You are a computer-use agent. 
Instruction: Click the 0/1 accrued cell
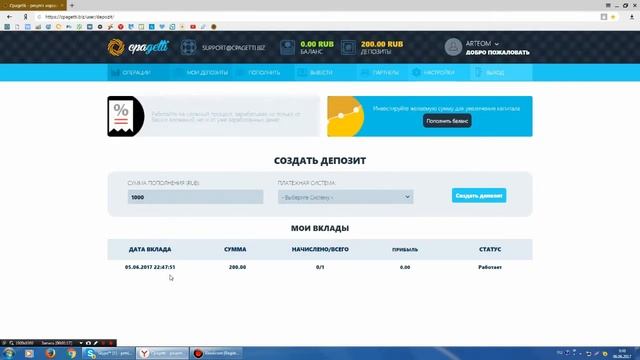320,267
